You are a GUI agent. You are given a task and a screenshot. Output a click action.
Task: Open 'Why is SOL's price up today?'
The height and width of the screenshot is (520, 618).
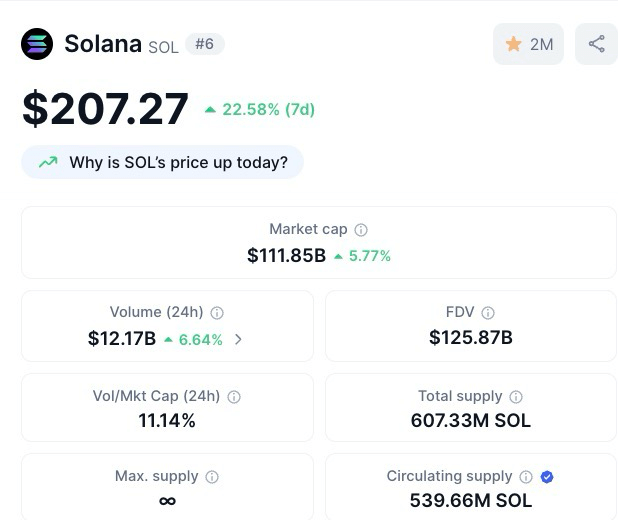click(x=178, y=162)
